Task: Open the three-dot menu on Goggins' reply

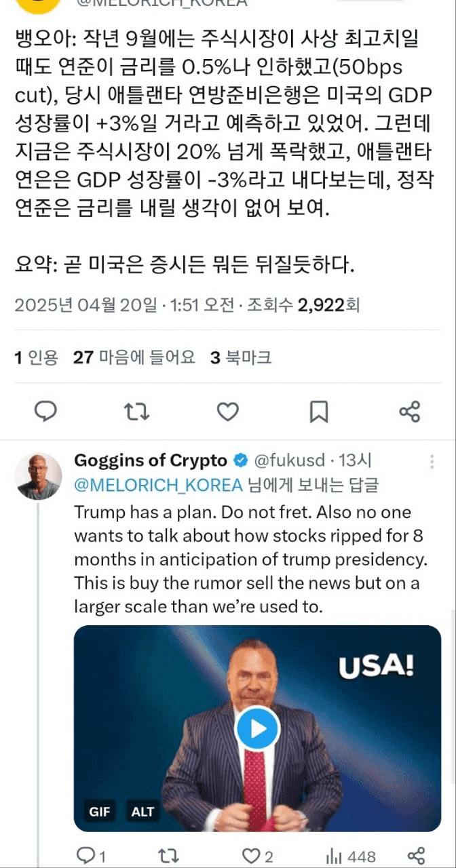Action: (432, 462)
